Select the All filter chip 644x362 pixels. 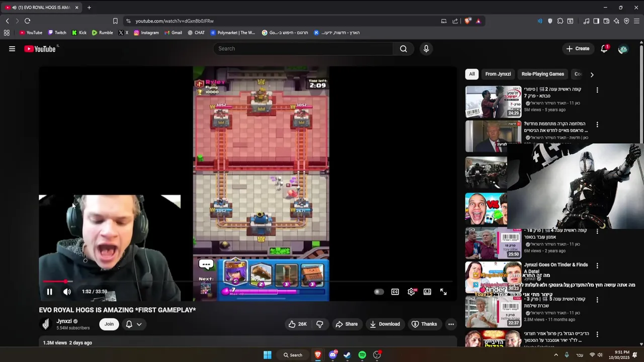(472, 74)
